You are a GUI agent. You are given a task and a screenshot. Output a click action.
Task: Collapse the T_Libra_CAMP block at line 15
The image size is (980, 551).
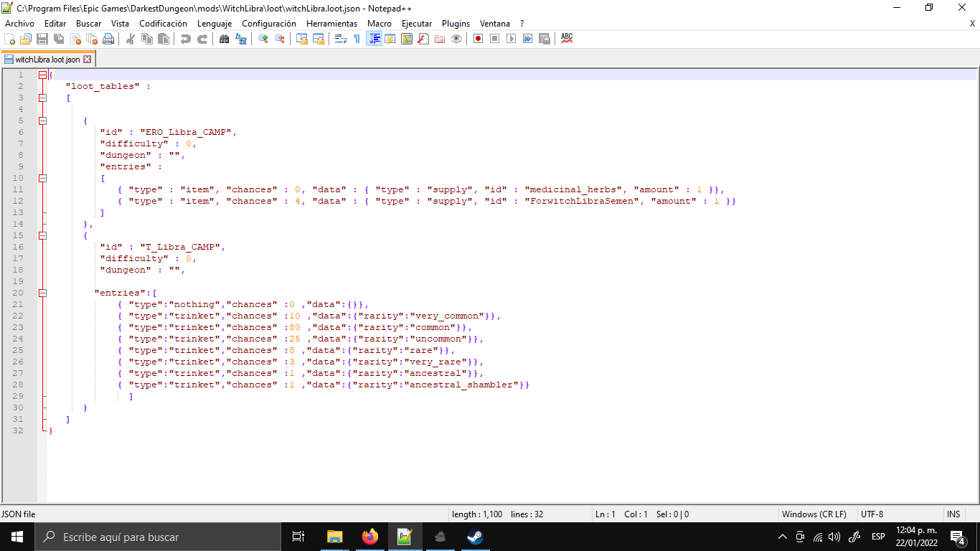(42, 235)
